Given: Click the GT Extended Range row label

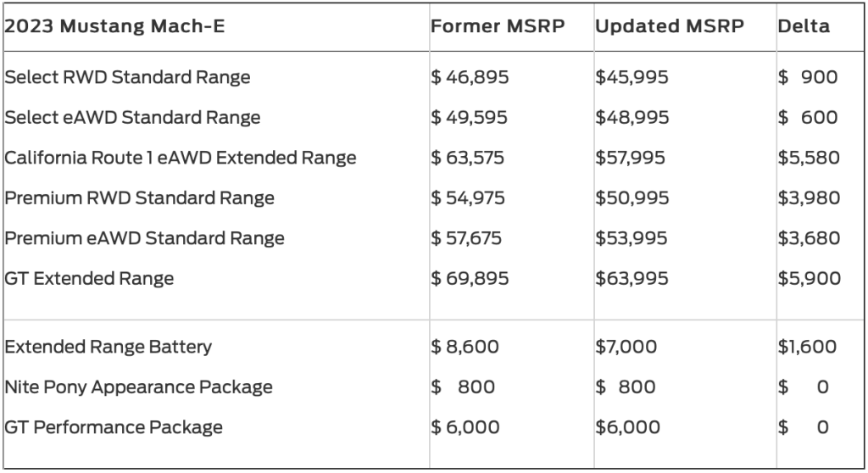Looking at the screenshot, I should (x=89, y=279).
